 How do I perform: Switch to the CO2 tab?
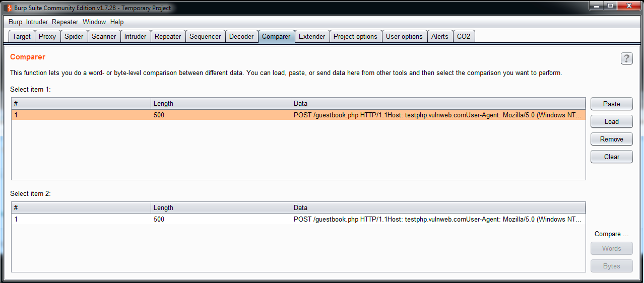click(x=464, y=36)
